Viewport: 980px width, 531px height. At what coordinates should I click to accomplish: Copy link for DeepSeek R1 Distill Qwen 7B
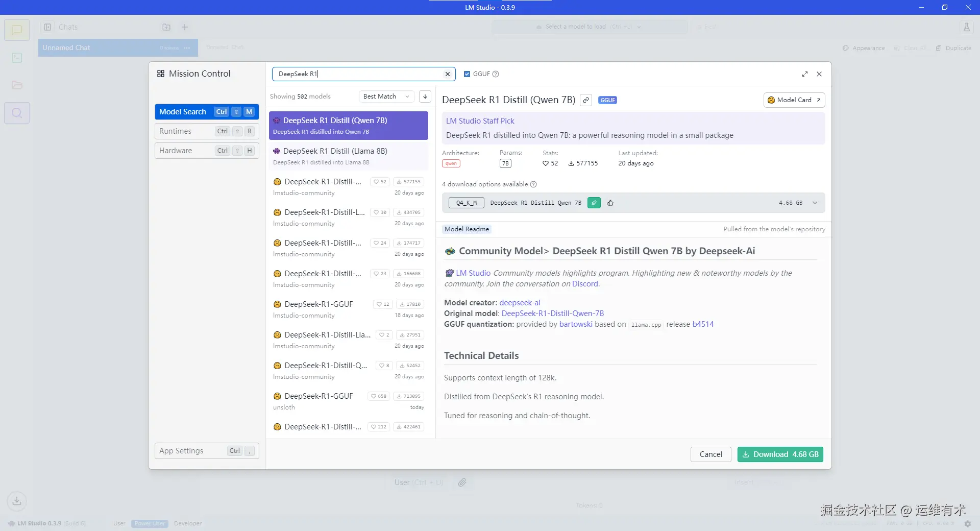[x=586, y=100]
